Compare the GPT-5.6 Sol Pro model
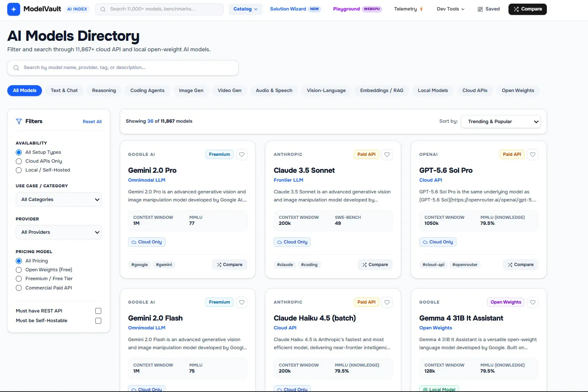The width and height of the screenshot is (588, 392). click(x=521, y=265)
